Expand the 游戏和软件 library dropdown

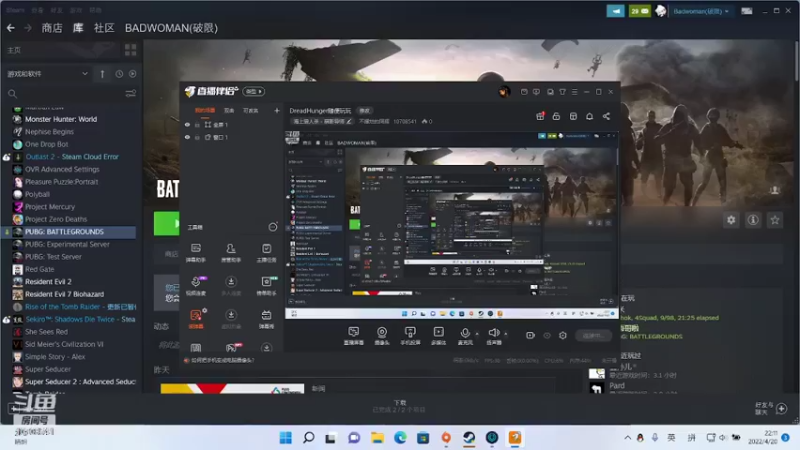point(85,74)
